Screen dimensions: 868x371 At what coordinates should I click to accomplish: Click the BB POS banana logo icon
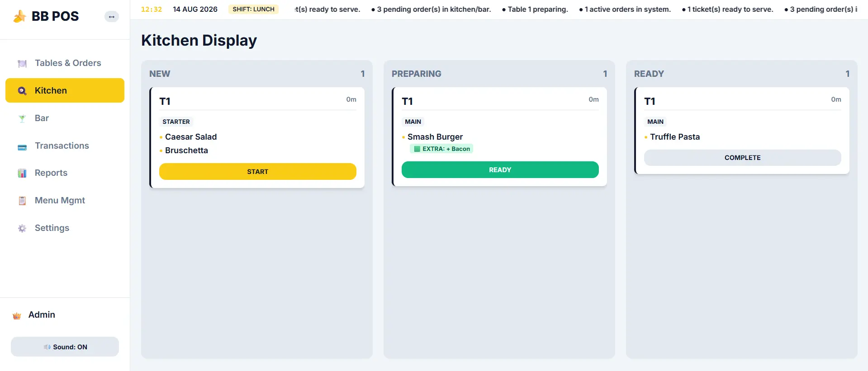[19, 16]
